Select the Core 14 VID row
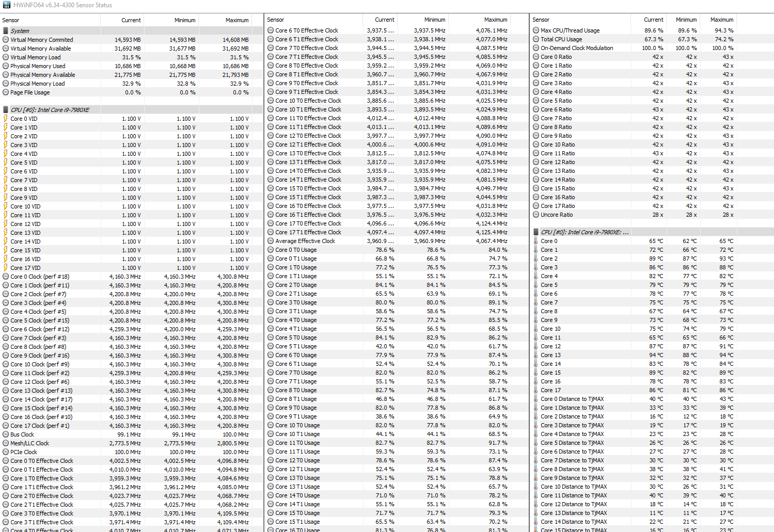 (x=132, y=241)
